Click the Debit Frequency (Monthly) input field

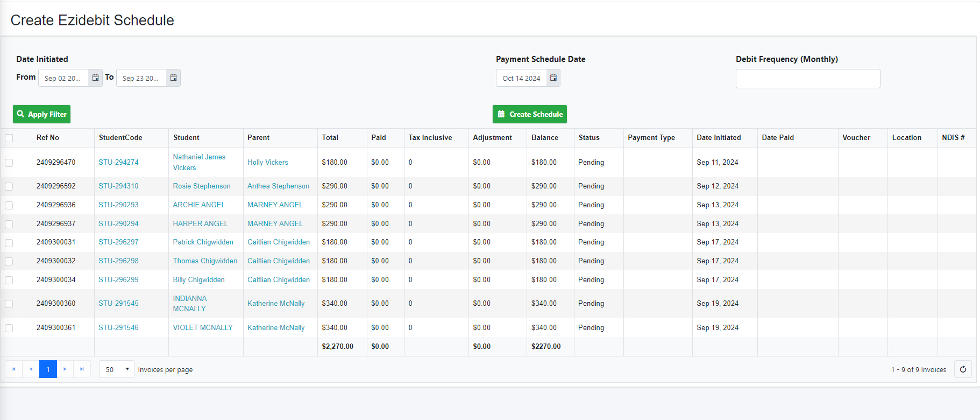coord(808,79)
